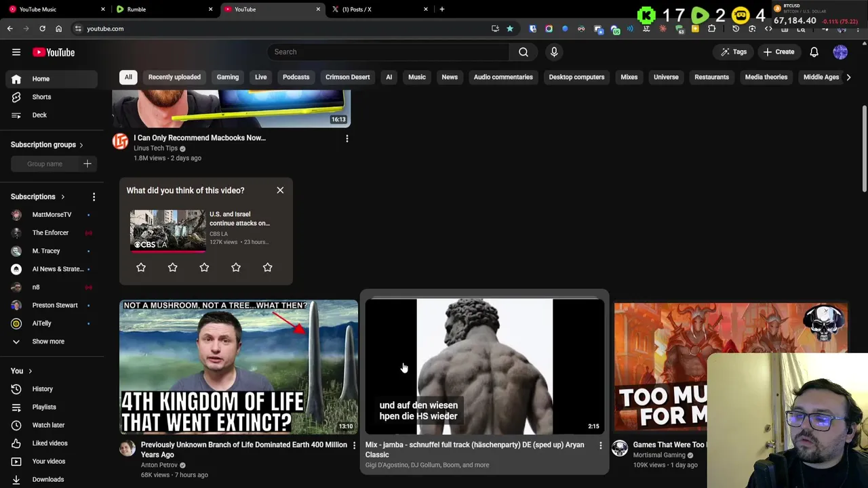Viewport: 868px width, 488px height.
Task: Bookmark this page with star icon
Action: [510, 28]
